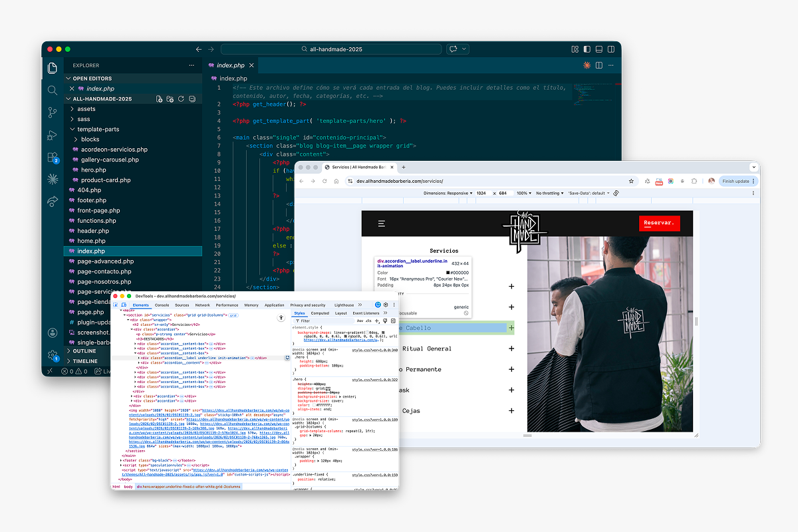Click the New File icon in explorer header
Image resolution: width=798 pixels, height=532 pixels.
coord(160,99)
